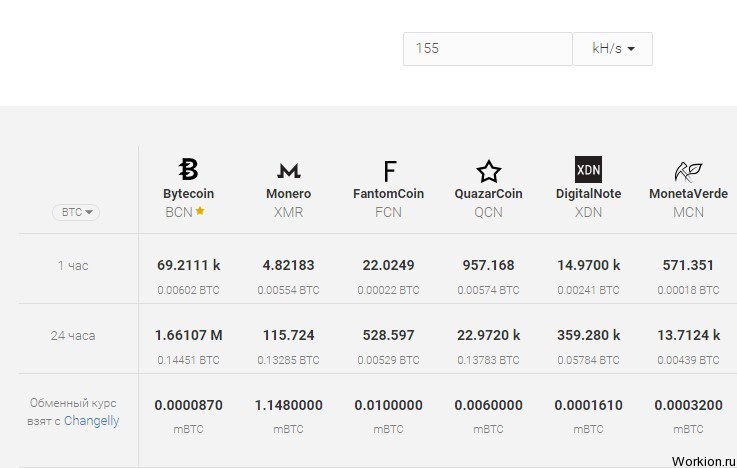Click the QuazarCoin star logo icon
Image resolution: width=737 pixels, height=468 pixels.
pyautogui.click(x=488, y=171)
